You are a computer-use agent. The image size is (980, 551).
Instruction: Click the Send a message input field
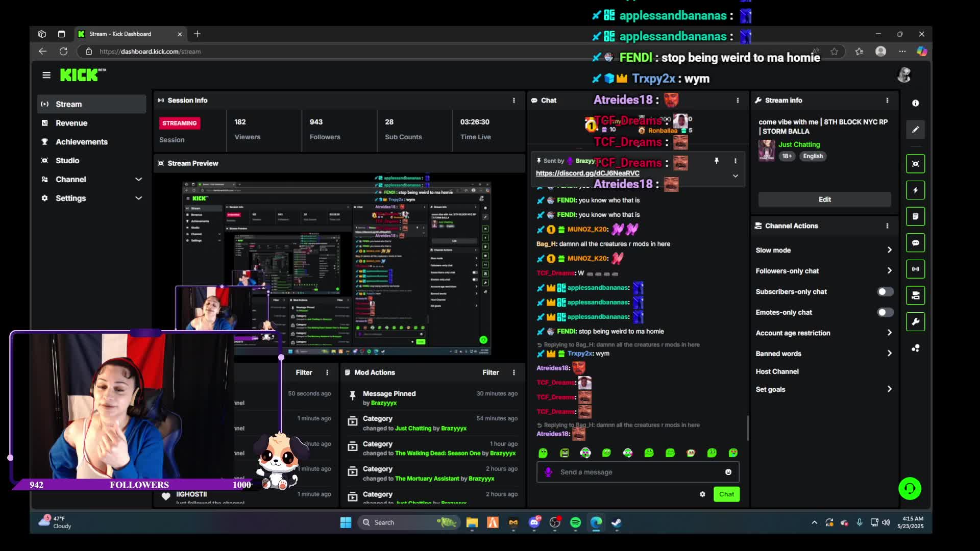638,472
